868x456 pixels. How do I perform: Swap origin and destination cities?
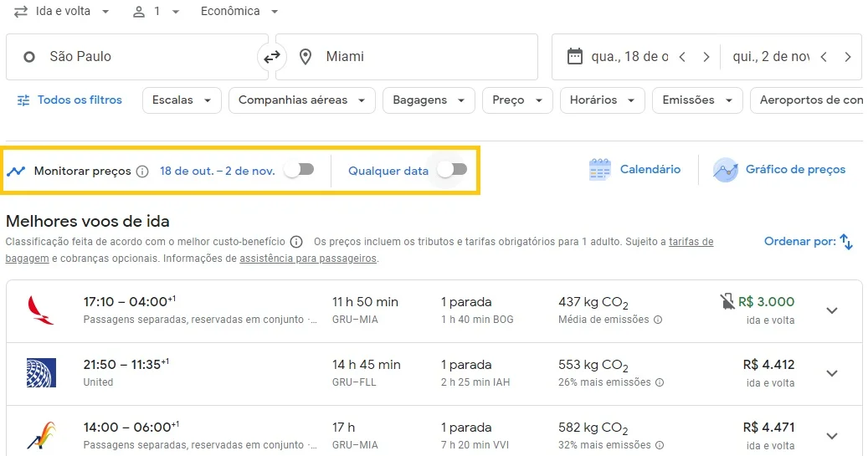pyautogui.click(x=272, y=57)
